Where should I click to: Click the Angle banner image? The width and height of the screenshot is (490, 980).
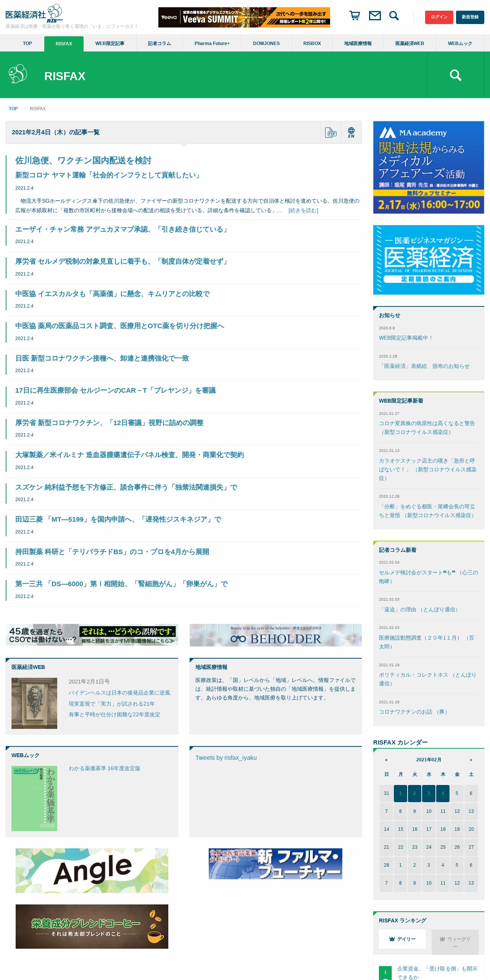pyautogui.click(x=92, y=870)
